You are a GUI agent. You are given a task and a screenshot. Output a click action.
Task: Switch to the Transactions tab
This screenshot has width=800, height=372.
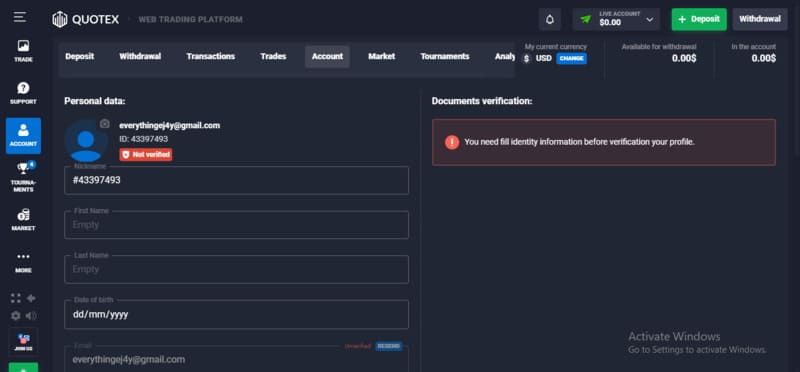(211, 57)
